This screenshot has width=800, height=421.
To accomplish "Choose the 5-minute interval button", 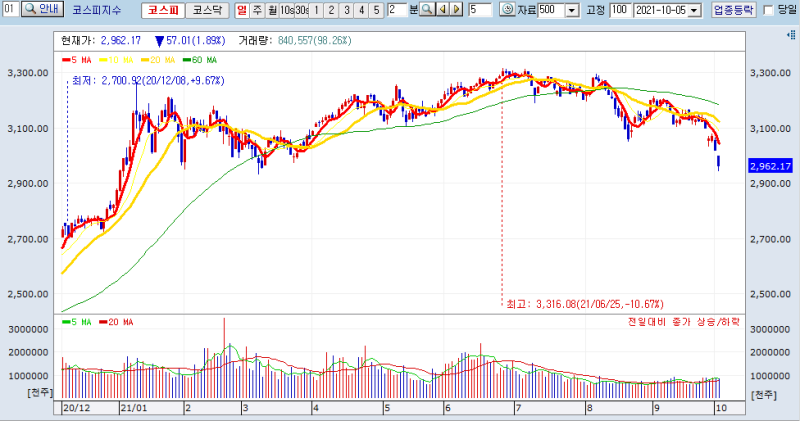I will click(x=376, y=10).
